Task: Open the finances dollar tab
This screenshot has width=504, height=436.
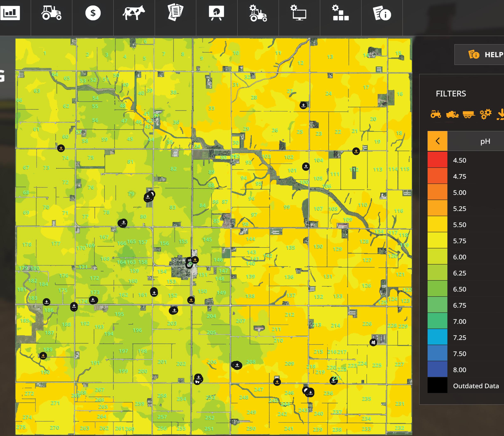Action: (x=93, y=13)
